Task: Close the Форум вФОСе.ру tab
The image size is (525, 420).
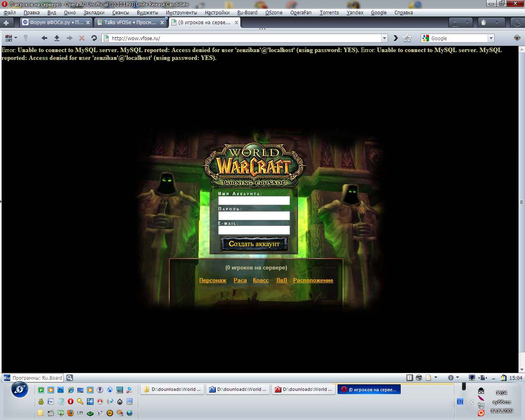Action: (x=88, y=23)
